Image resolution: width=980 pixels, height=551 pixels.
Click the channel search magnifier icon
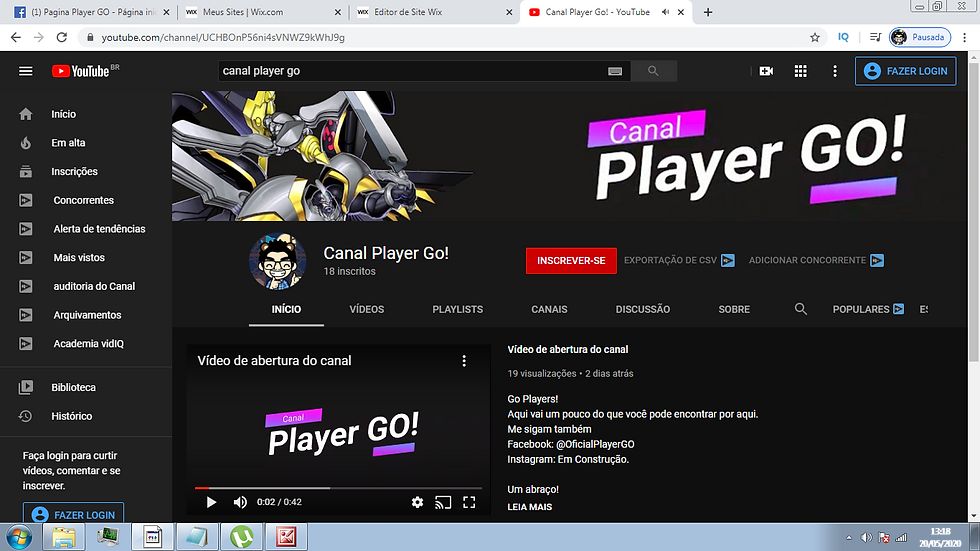coord(801,309)
